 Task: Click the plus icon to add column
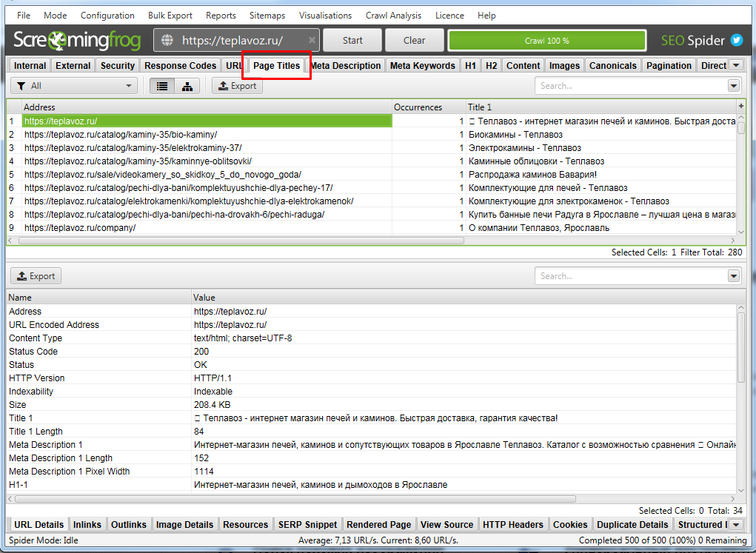[x=741, y=107]
